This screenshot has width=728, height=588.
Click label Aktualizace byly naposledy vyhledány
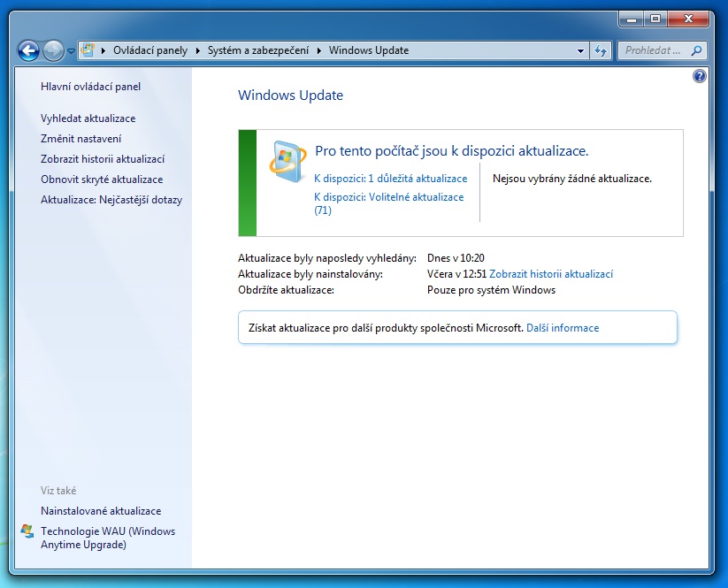[x=327, y=258]
